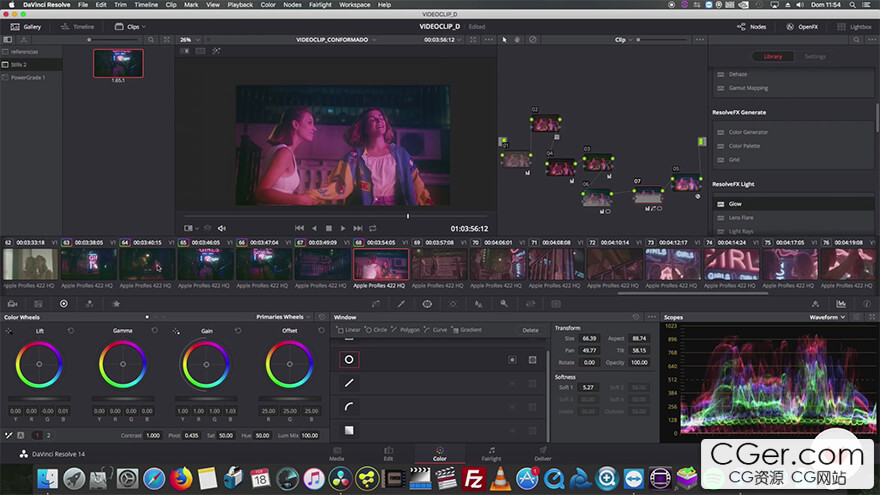
Task: Mute viewer audio speaker icon
Action: [222, 228]
